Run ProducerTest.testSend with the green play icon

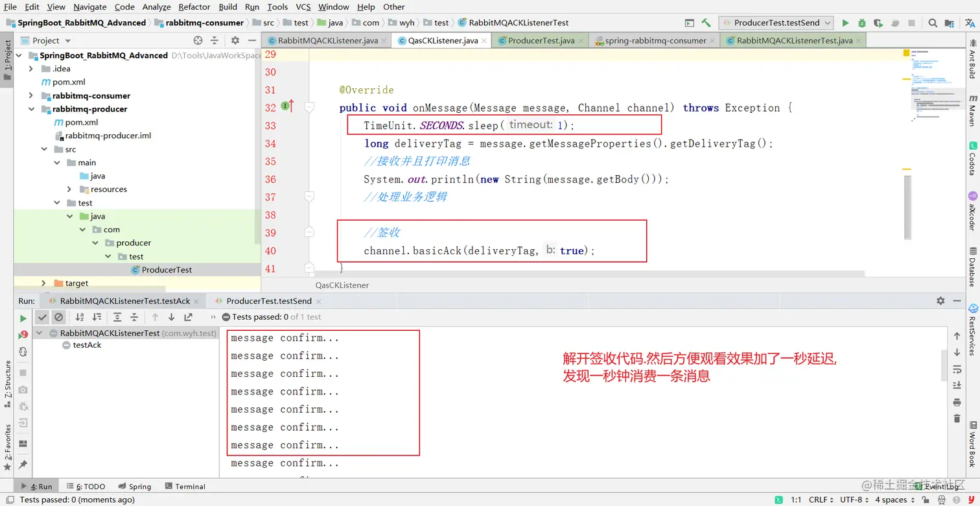click(845, 23)
